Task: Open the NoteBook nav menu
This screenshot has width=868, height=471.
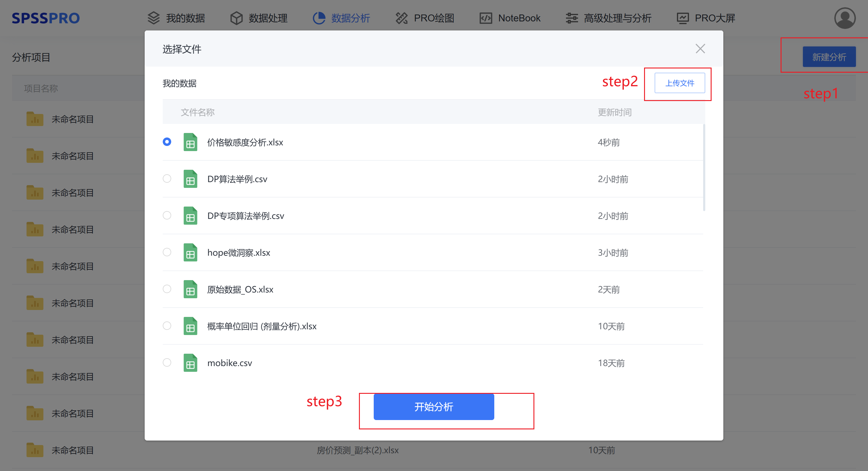Action: [510, 18]
